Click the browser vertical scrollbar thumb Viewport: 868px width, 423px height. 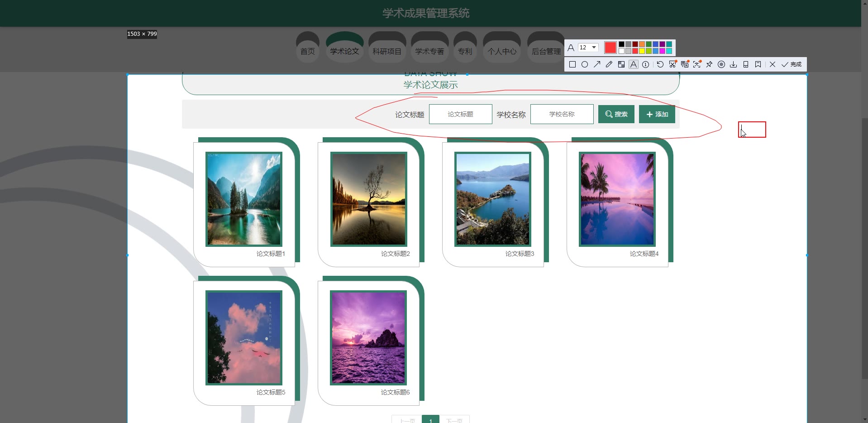[864, 248]
